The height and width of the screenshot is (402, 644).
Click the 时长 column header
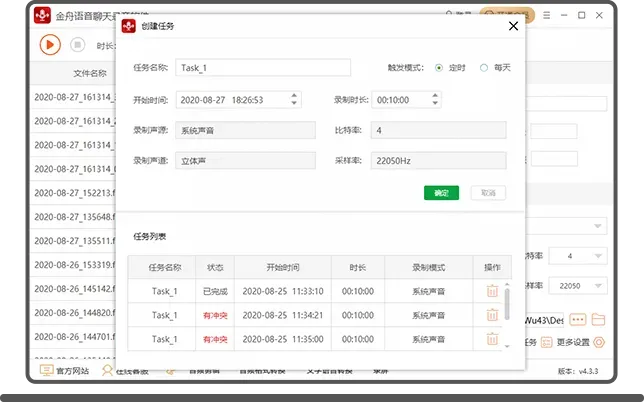tap(358, 267)
